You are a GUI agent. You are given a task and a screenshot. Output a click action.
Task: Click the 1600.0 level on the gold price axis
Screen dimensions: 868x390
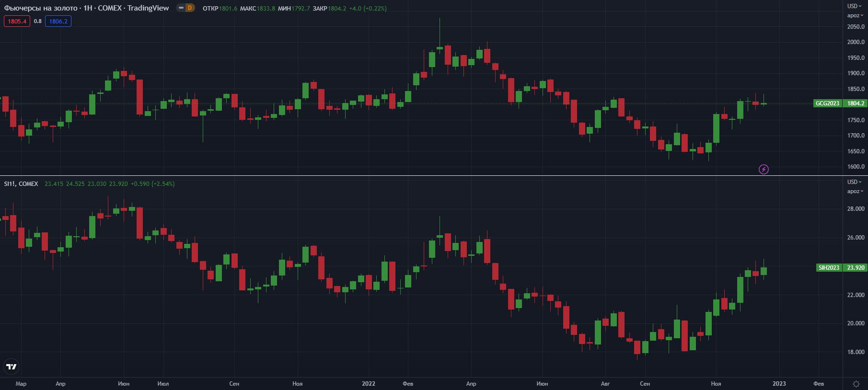[x=856, y=167]
